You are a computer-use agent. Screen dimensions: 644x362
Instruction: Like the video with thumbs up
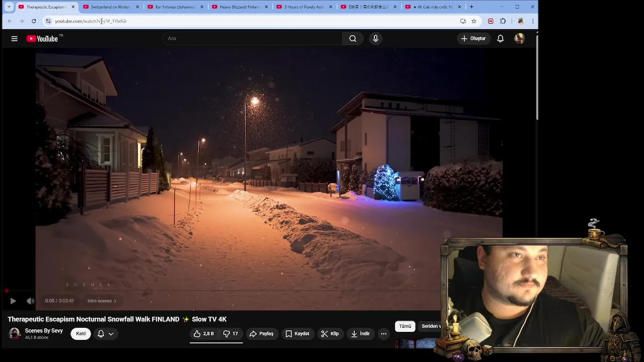(204, 334)
